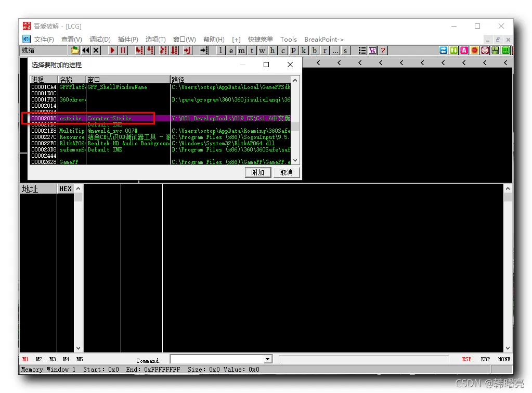Click the pink letter A plugin icon
The image size is (532, 393).
point(464,50)
